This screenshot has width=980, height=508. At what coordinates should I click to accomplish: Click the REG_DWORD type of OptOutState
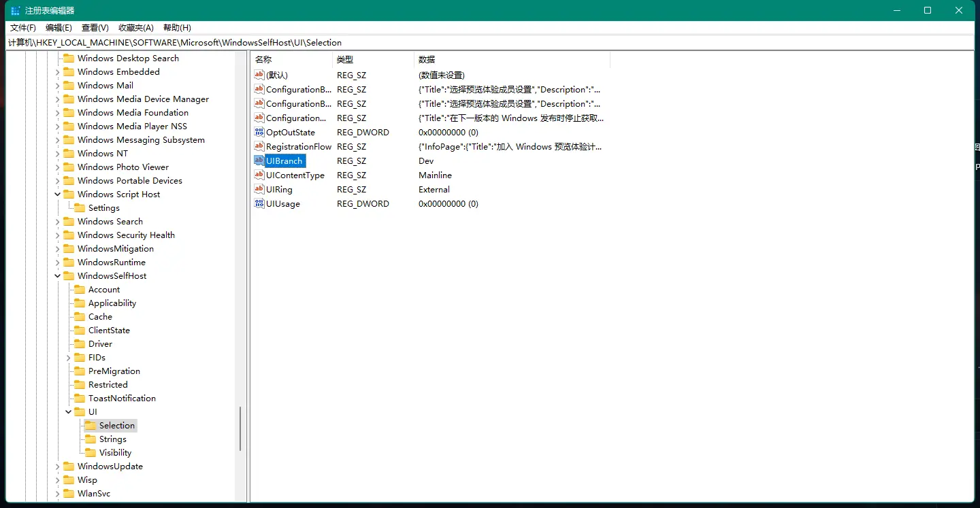tap(363, 133)
